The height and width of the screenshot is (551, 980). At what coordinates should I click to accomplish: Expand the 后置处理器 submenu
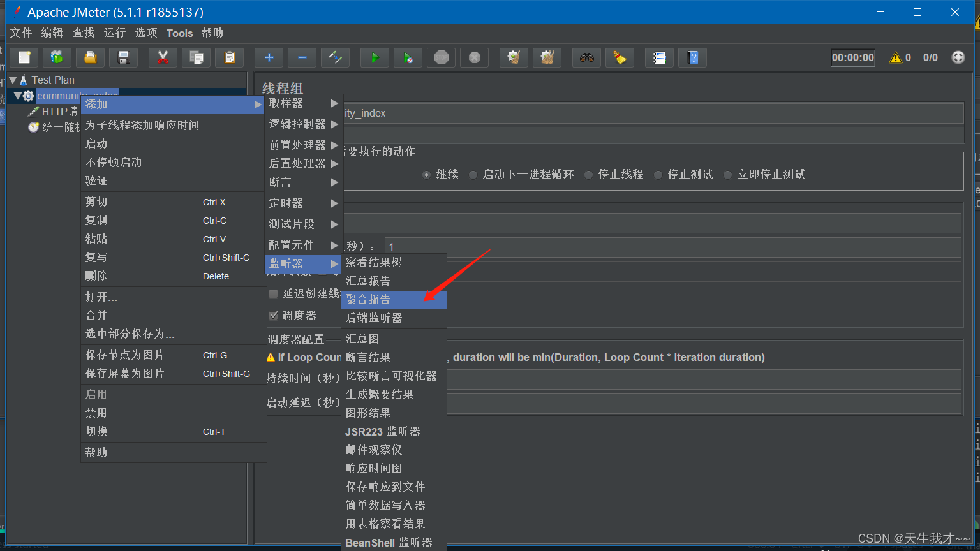[304, 163]
